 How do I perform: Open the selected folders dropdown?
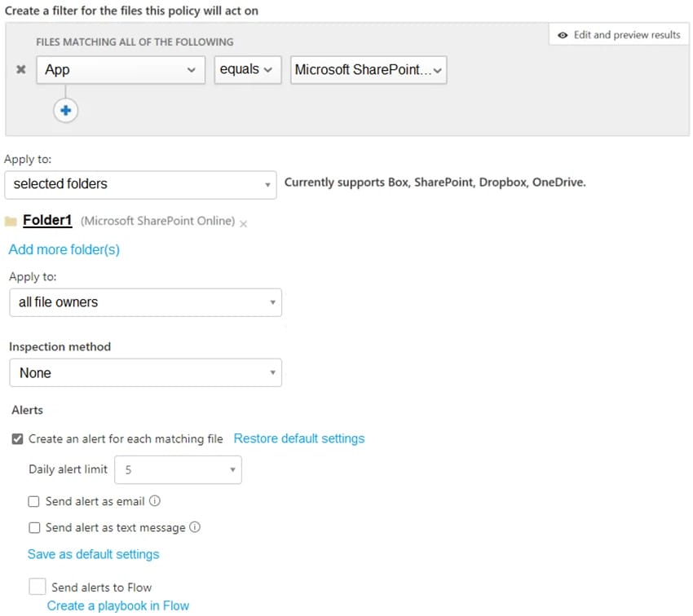(x=140, y=185)
